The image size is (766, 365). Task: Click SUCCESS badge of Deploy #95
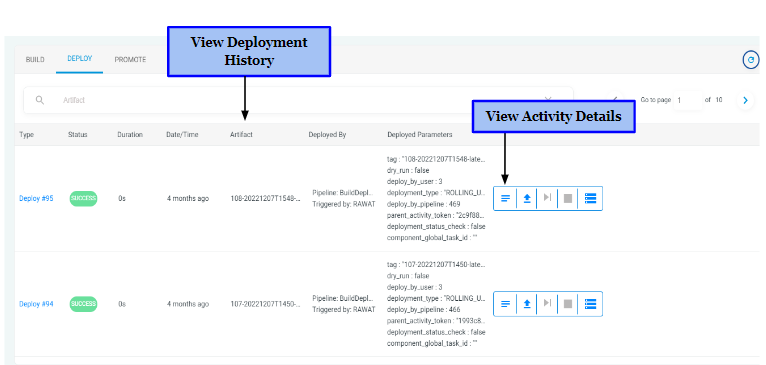tap(83, 198)
